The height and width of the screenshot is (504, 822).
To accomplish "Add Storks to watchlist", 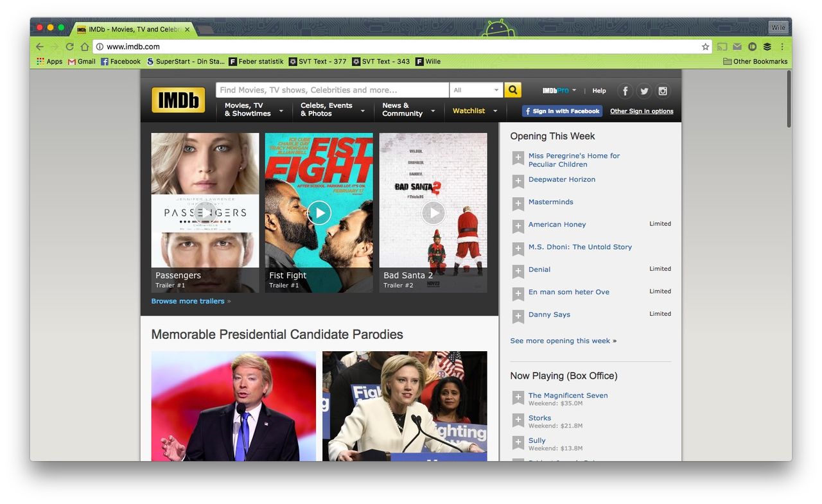I will 518,420.
